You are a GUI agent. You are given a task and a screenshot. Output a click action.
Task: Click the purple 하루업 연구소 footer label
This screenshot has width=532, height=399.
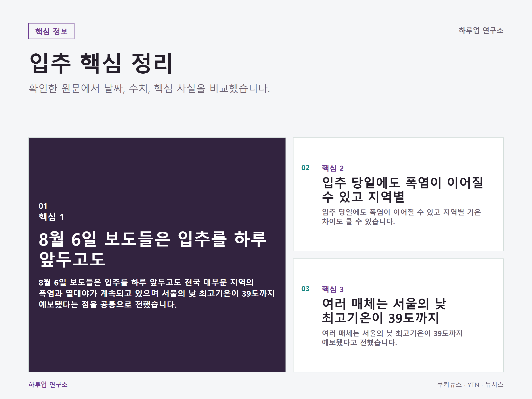pos(48,384)
